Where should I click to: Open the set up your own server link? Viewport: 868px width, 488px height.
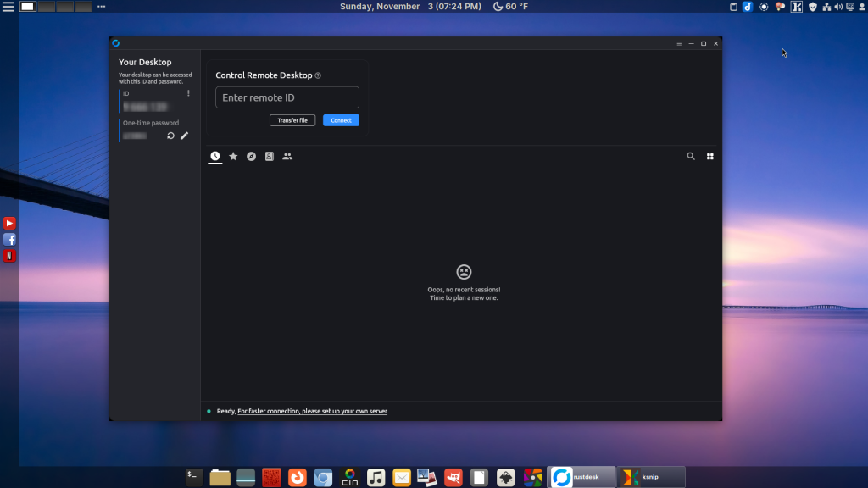click(312, 411)
